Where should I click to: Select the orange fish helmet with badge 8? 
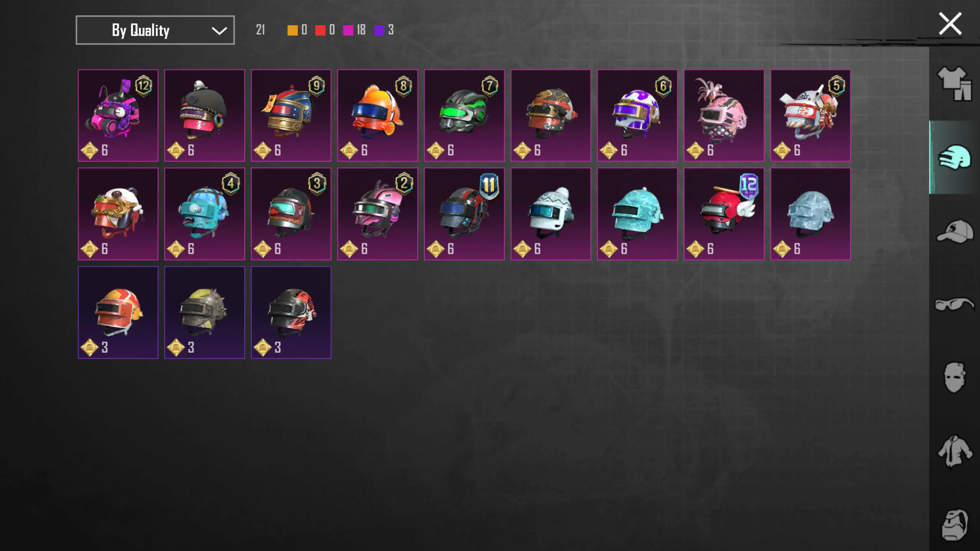378,115
